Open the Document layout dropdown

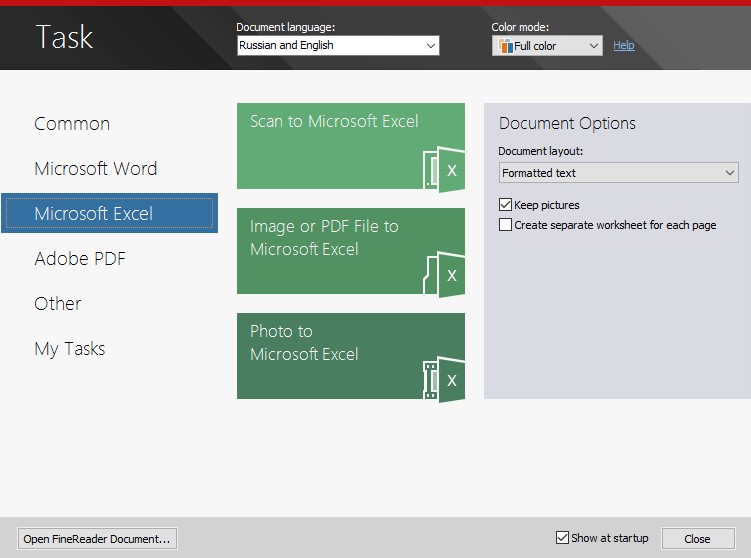coord(729,173)
